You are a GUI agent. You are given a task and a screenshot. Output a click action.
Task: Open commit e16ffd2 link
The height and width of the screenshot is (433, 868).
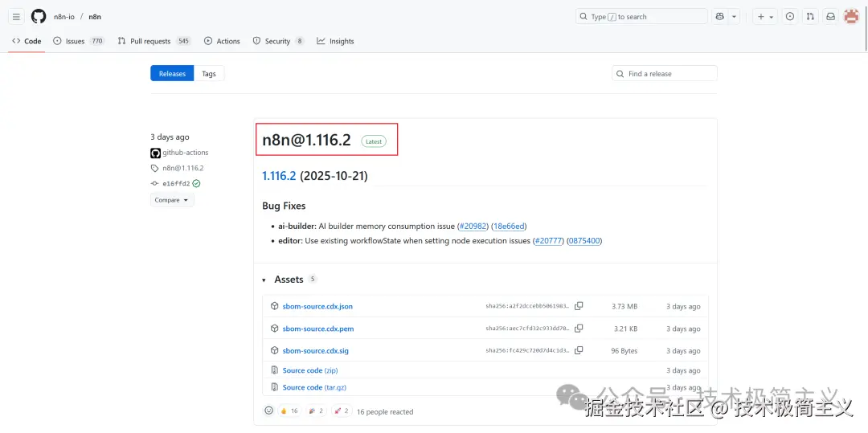(x=176, y=184)
